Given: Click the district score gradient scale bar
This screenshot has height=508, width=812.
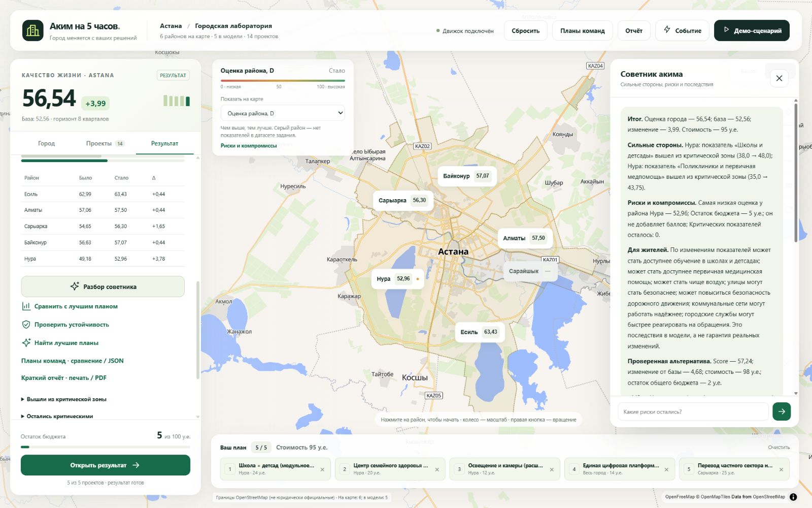Looking at the screenshot, I should [x=283, y=80].
